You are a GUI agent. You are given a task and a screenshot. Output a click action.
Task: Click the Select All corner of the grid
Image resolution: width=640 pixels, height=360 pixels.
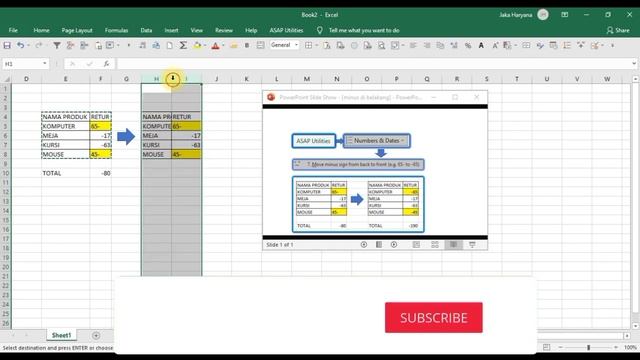coord(6,79)
